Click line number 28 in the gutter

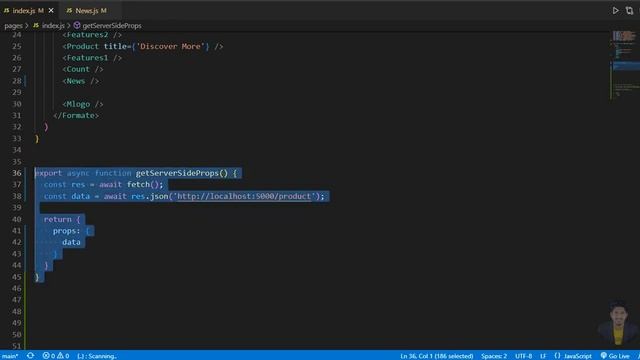click(x=16, y=81)
